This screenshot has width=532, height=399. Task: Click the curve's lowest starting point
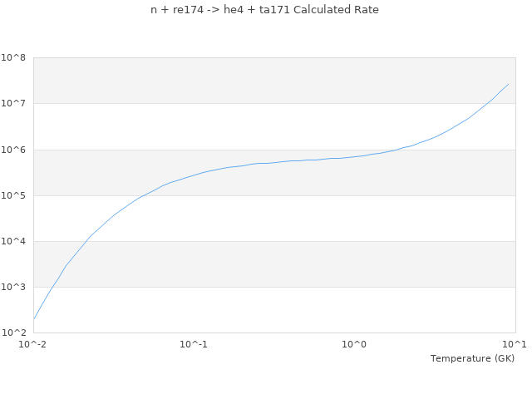[34, 318]
